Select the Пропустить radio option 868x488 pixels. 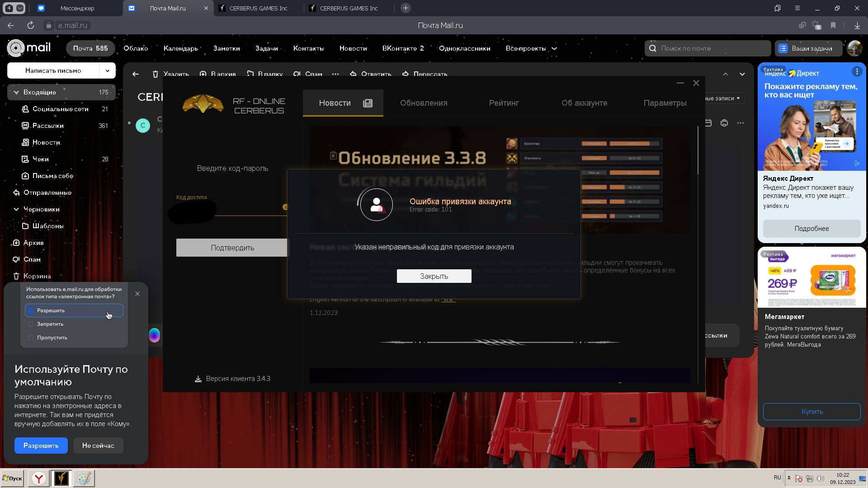[31, 338]
